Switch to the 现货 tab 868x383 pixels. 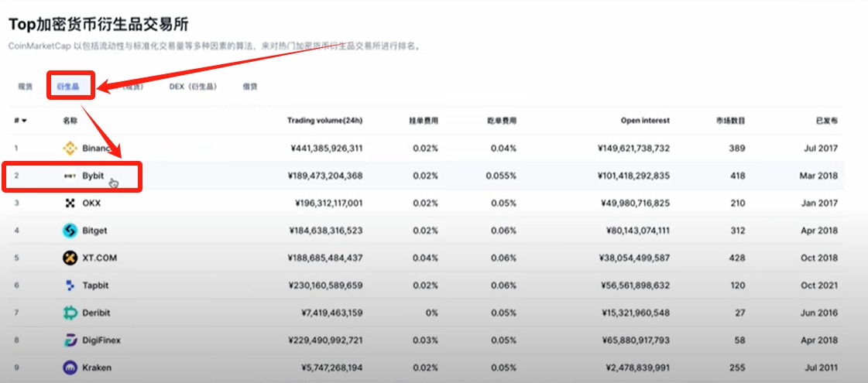25,87
